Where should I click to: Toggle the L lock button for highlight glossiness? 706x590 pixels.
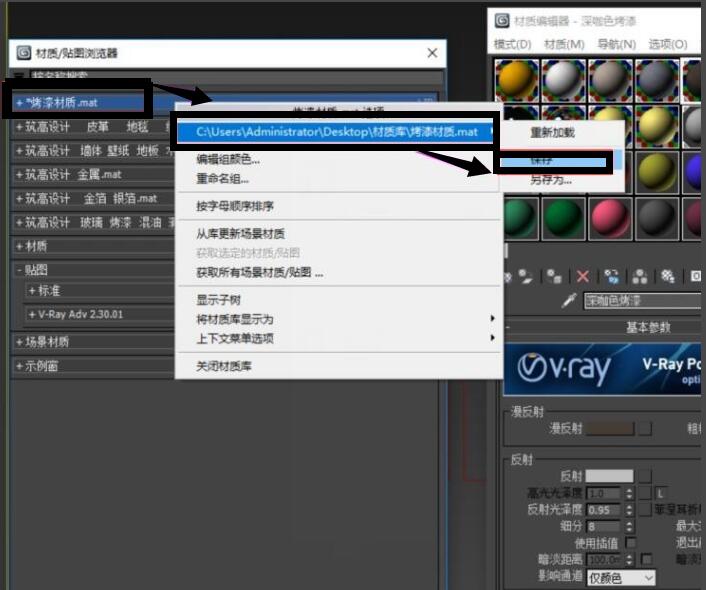coord(660,493)
